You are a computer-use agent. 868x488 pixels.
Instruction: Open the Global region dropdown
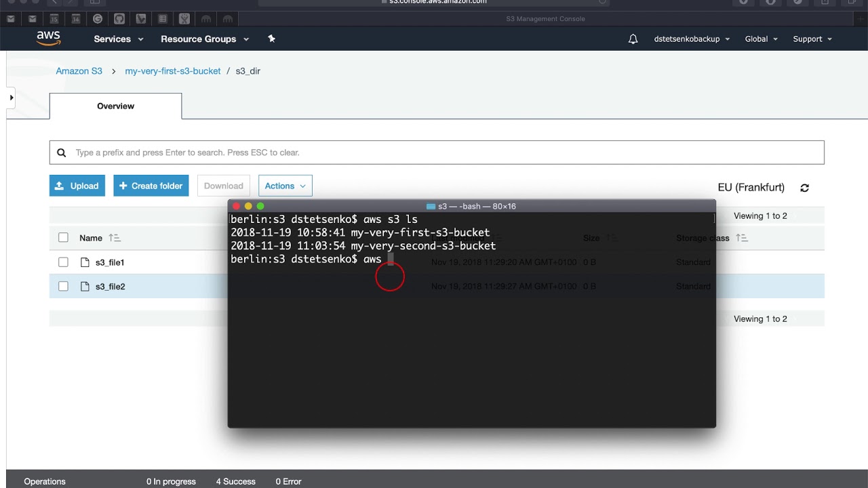(761, 39)
